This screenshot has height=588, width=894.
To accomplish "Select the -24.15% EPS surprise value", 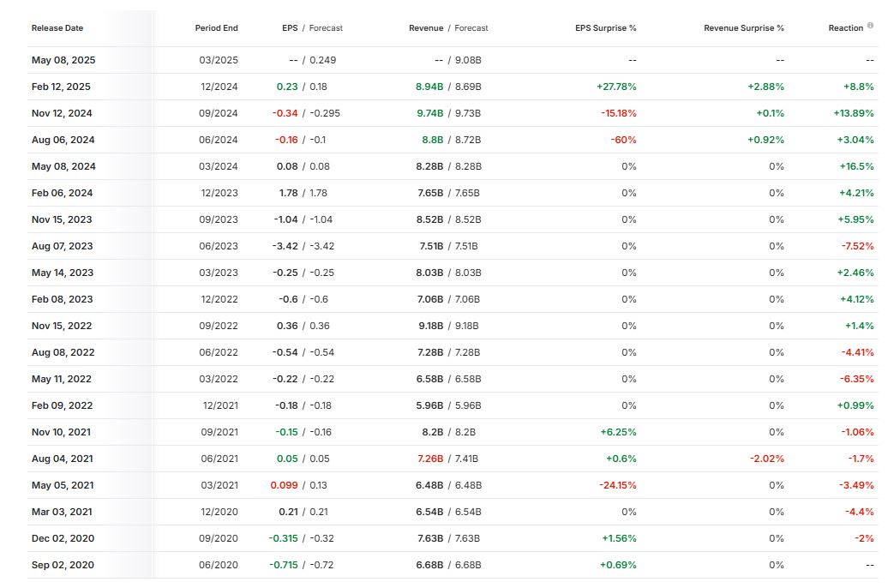I will (617, 485).
